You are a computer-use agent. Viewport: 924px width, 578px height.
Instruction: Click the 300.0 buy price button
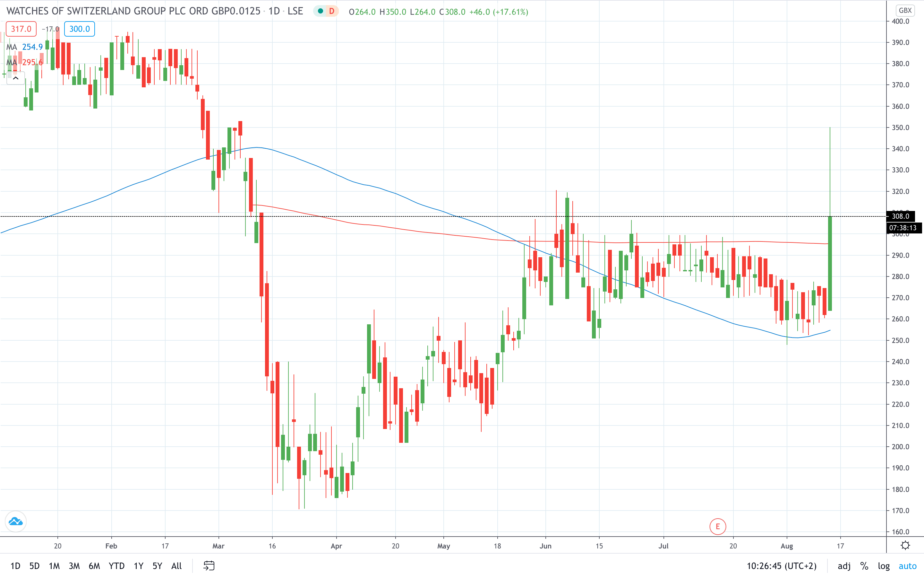[80, 29]
